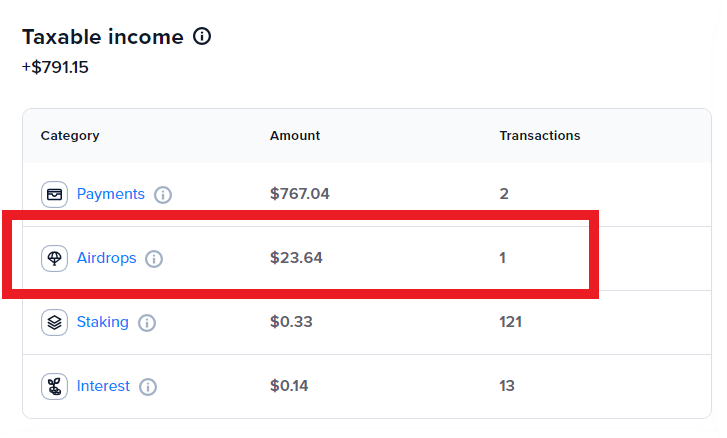
Task: Click the info icon beside Taxable income heading
Action: click(202, 37)
